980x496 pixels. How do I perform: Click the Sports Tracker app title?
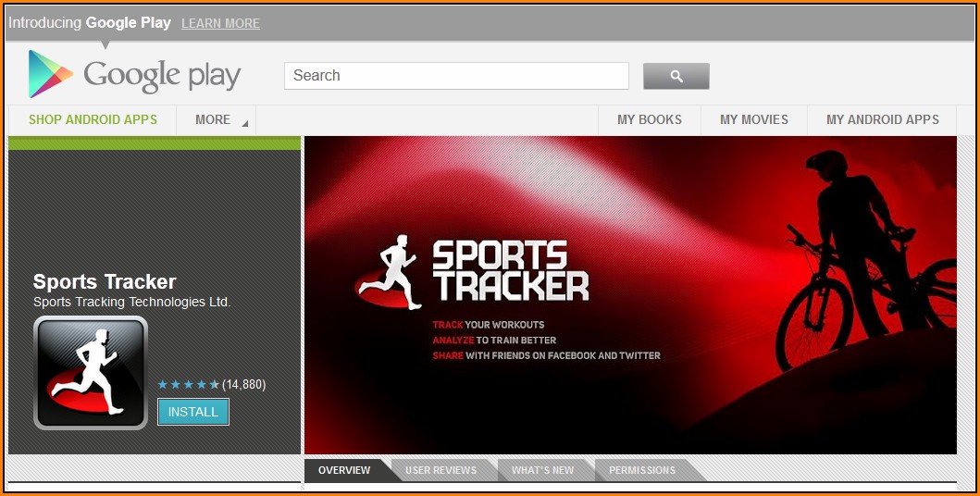pos(105,281)
